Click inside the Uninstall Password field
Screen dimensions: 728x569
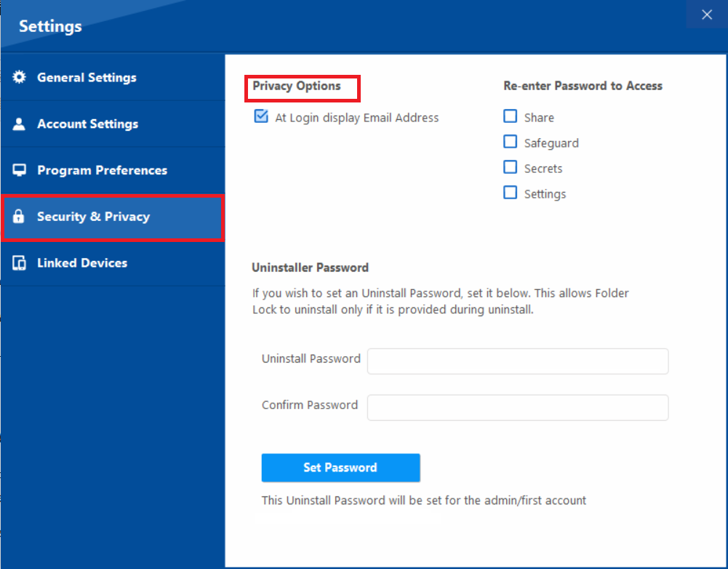tap(517, 361)
